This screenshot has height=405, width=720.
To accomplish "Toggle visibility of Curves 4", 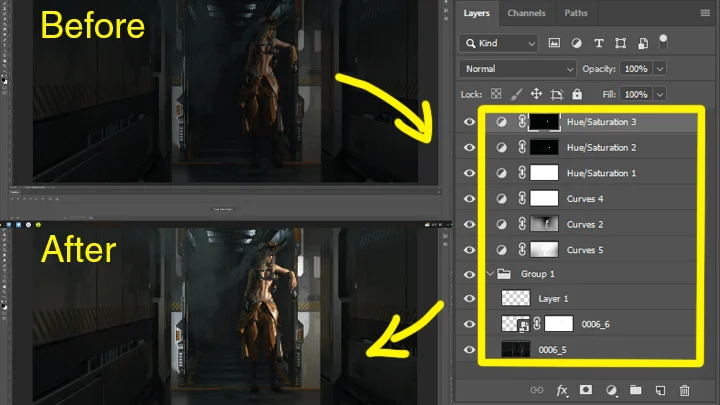I will tap(469, 199).
